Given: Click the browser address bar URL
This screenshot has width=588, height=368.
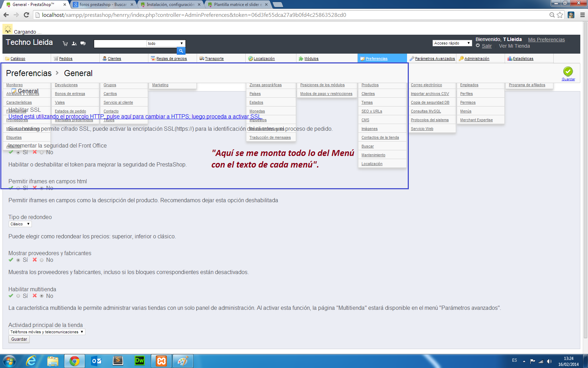Looking at the screenshot, I should [x=194, y=15].
